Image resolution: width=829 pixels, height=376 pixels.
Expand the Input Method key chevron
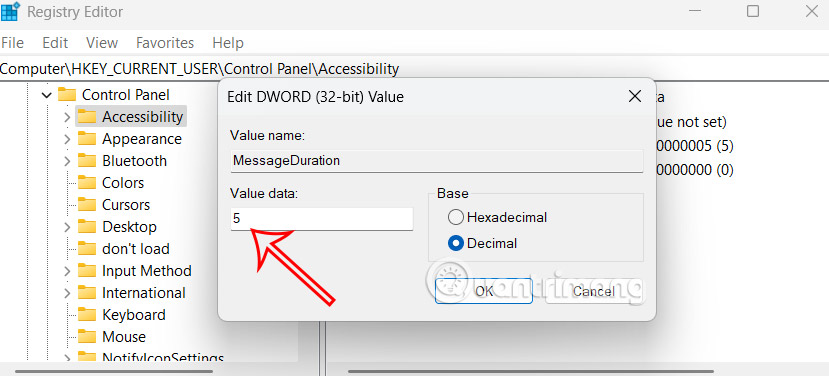(x=67, y=271)
